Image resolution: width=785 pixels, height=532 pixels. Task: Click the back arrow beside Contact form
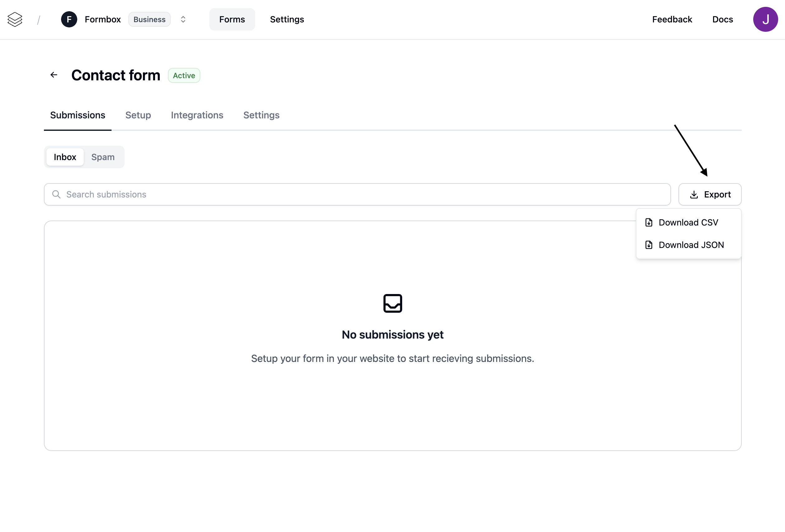pos(54,75)
